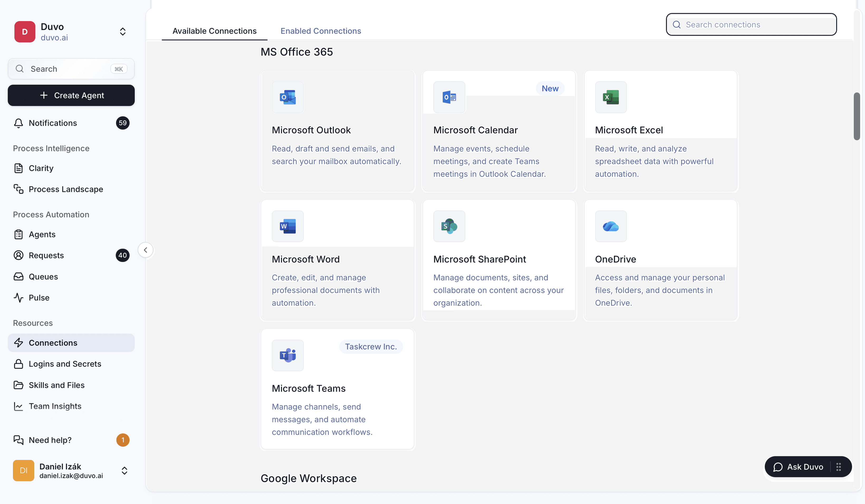Click the Microsoft Excel icon
The image size is (865, 504).
tap(611, 97)
